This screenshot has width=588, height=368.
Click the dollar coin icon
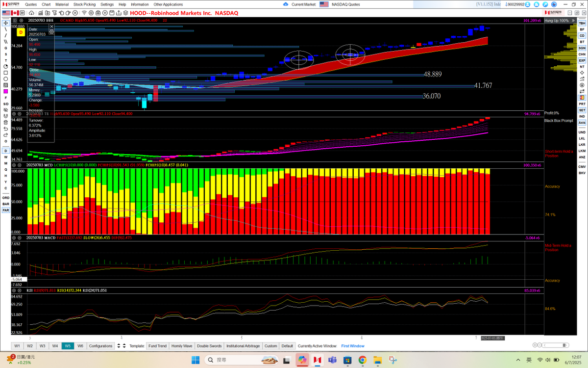[x=582, y=85]
